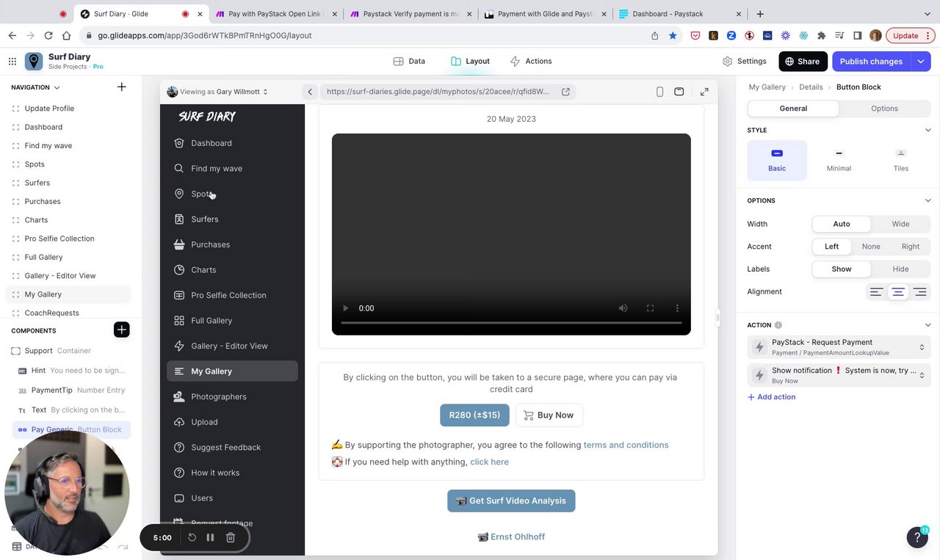The height and width of the screenshot is (560, 940).
Task: Switch to the Data tab
Action: 409,62
